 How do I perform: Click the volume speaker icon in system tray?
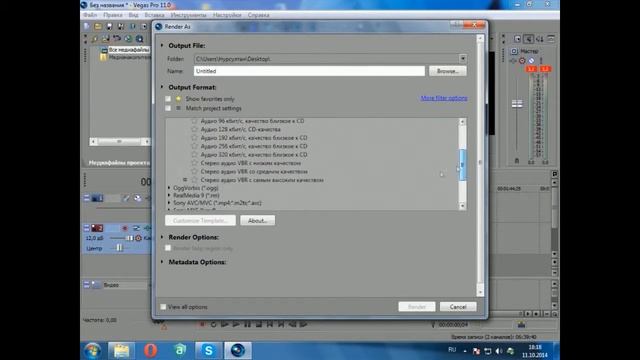499,351
